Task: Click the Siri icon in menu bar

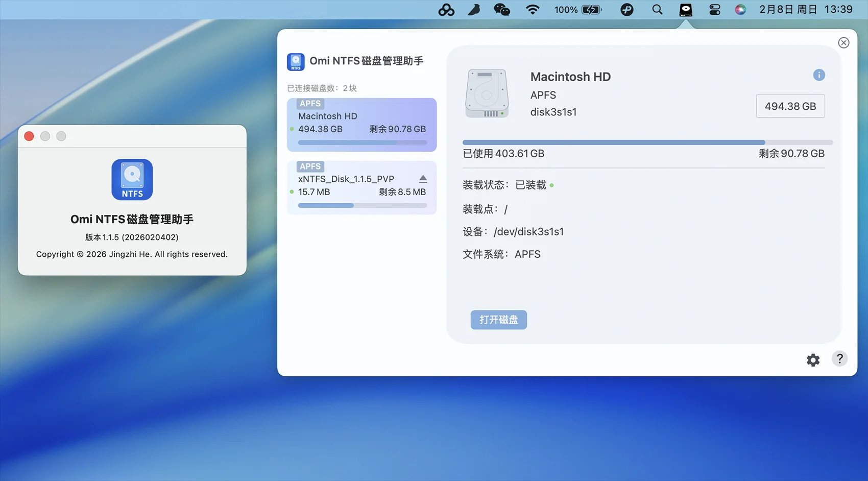Action: point(740,10)
